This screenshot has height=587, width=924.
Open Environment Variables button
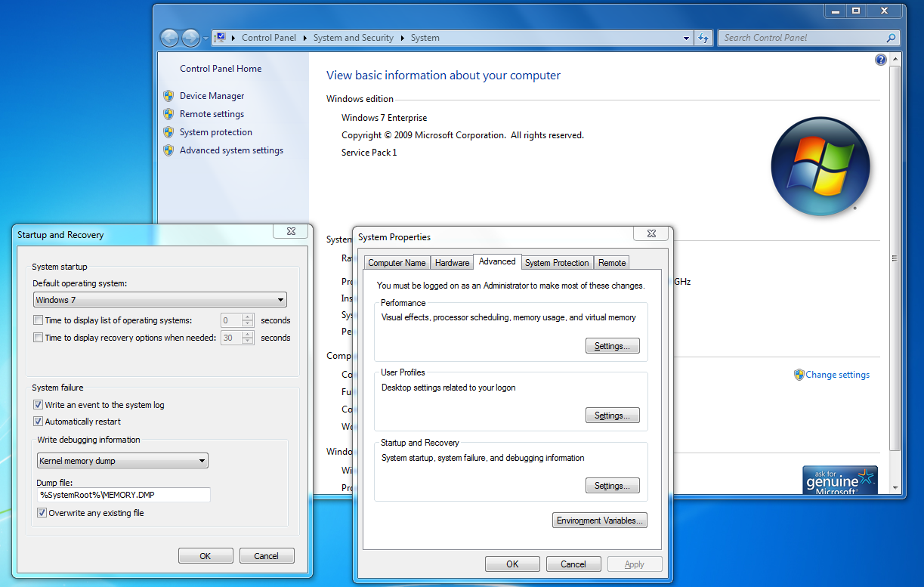tap(601, 521)
